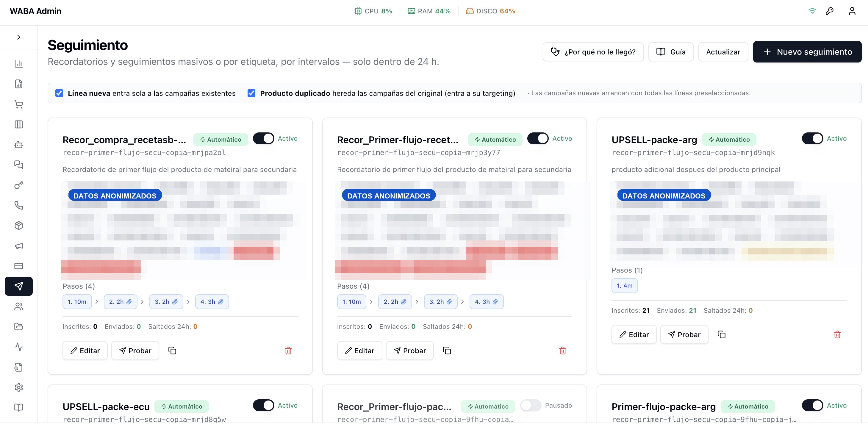868x427 pixels.
Task: Open the columns board sidebar icon
Action: [18, 124]
